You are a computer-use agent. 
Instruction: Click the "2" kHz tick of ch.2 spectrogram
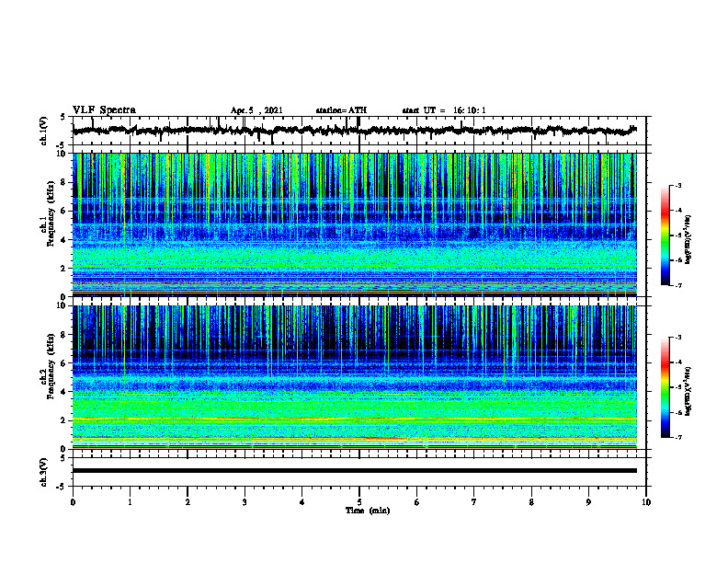pos(63,420)
